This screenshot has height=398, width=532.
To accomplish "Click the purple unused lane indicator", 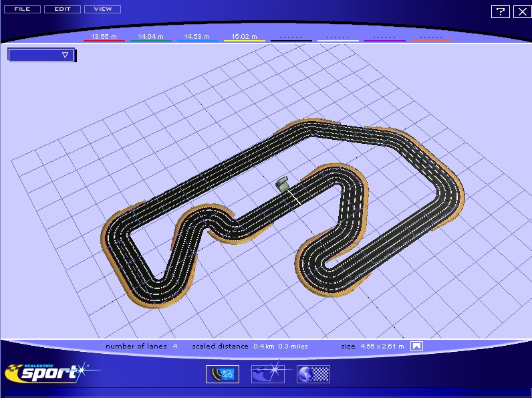I will point(384,37).
